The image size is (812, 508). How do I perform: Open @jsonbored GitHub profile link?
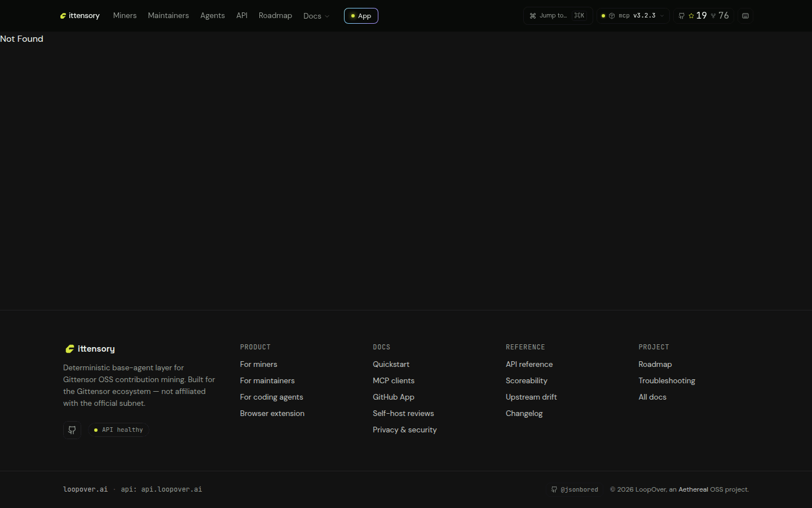click(575, 489)
